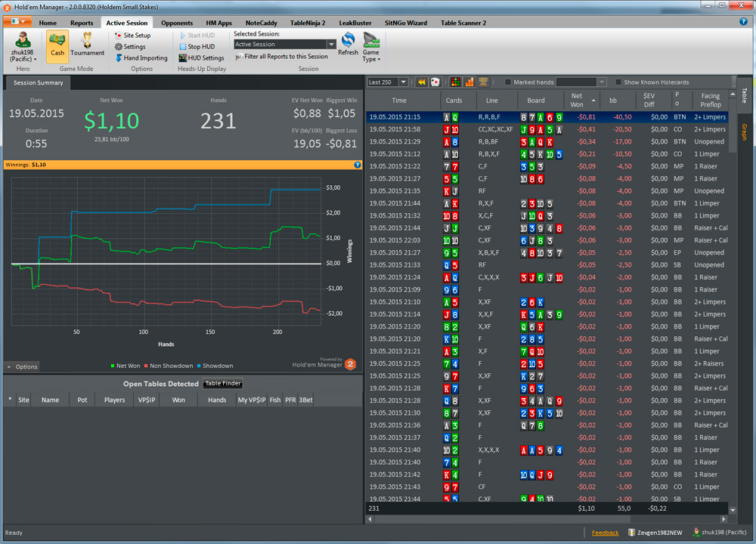Screen dimensions: 756x544
Task: Open Settings in the Options group
Action: tap(130, 47)
